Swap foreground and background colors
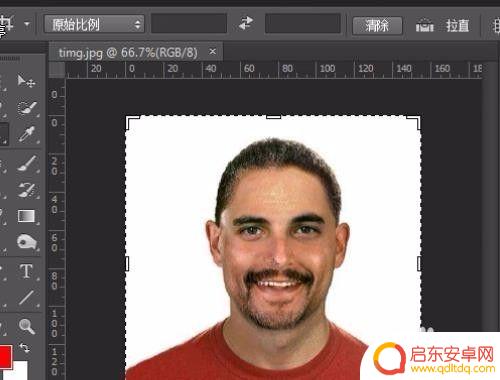The height and width of the screenshot is (380, 500). [24, 348]
